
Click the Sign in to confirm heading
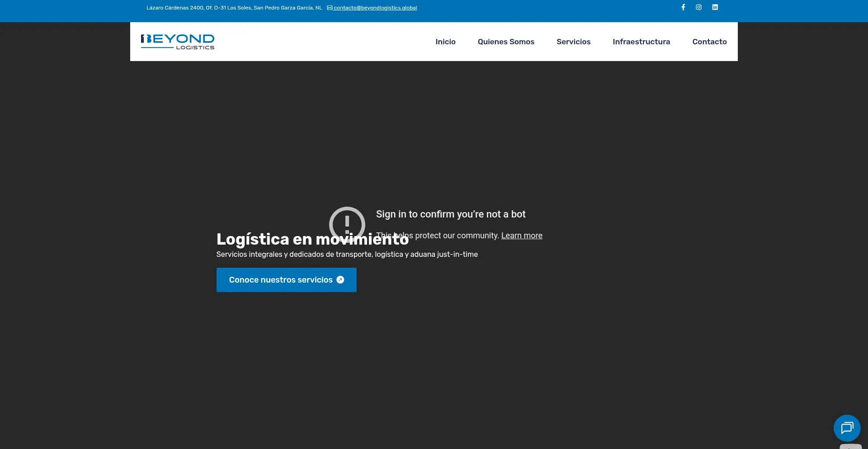[451, 214]
